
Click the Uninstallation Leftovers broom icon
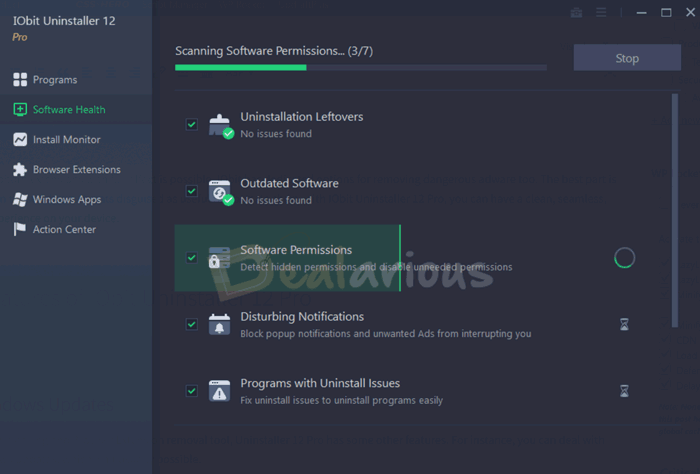(x=220, y=125)
